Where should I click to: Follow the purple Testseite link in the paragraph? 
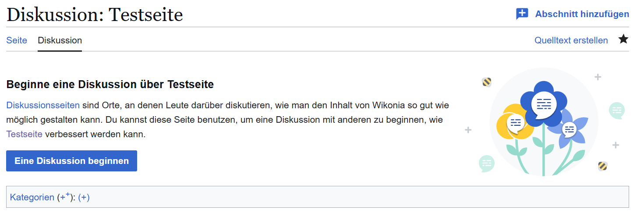[x=24, y=134]
